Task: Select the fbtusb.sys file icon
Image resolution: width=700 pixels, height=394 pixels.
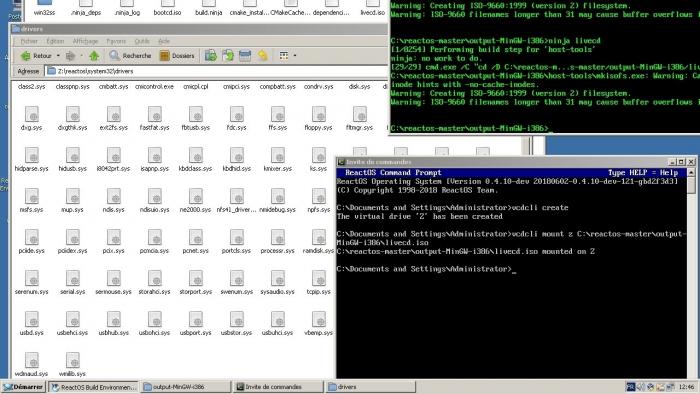Action: click(x=196, y=115)
